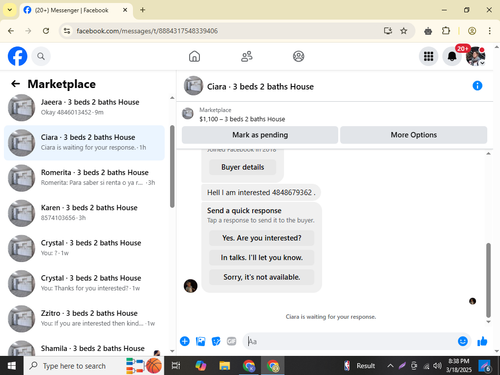This screenshot has height=375, width=500.
Task: Close the Messenger tab
Action: coord(125,10)
